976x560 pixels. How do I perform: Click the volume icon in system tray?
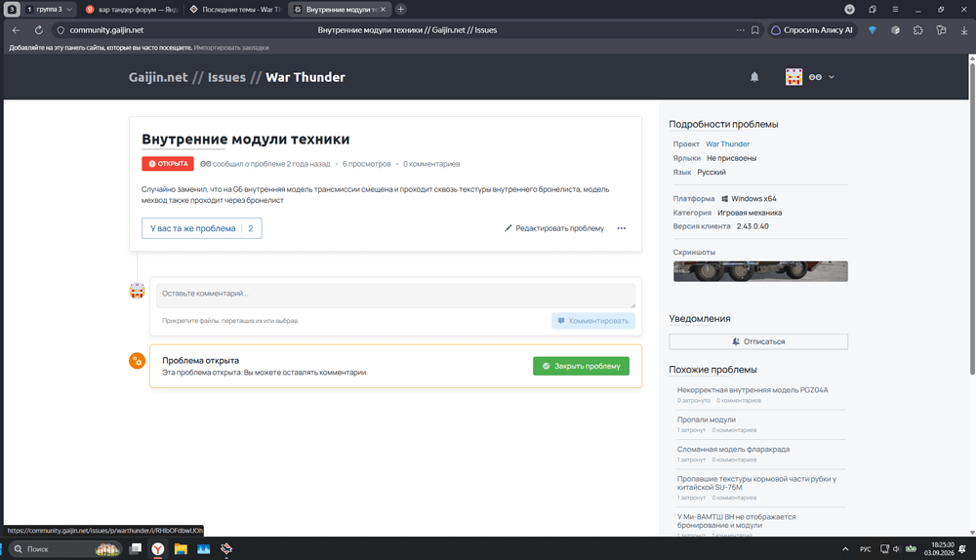click(x=896, y=549)
